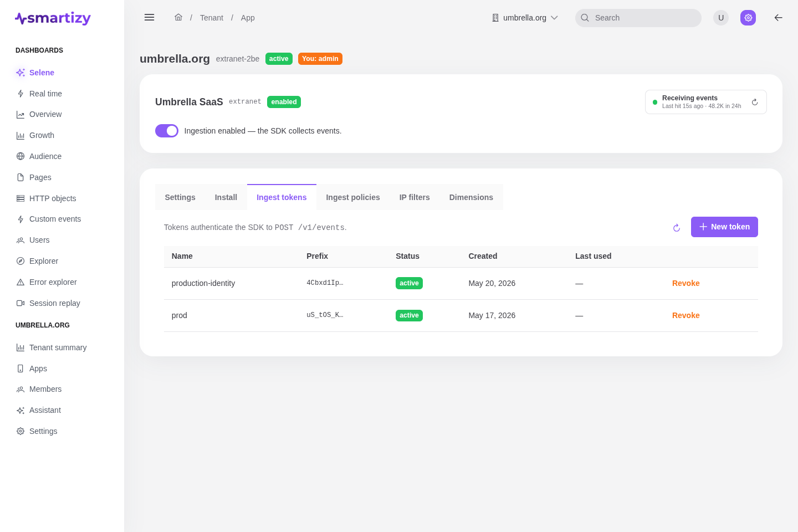This screenshot has width=798, height=532.
Task: Switch to the Install tab
Action: (226, 197)
